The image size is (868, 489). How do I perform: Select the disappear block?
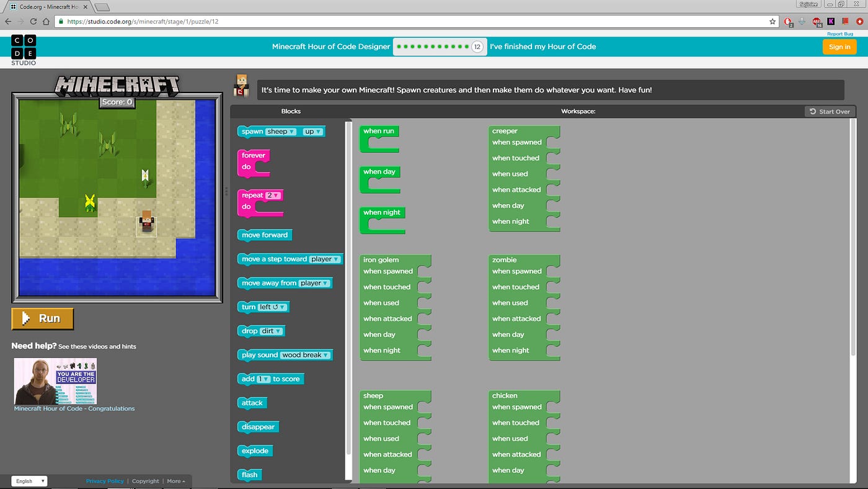258,427
